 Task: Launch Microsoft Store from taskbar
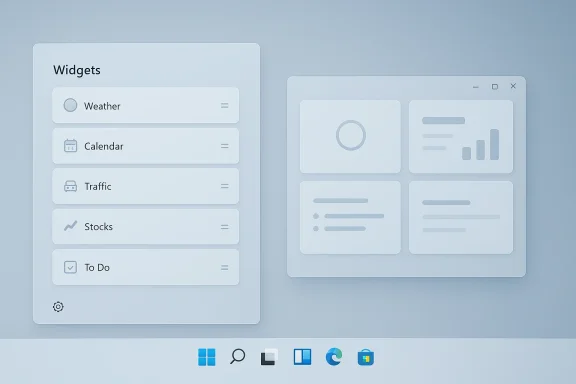[x=366, y=357]
